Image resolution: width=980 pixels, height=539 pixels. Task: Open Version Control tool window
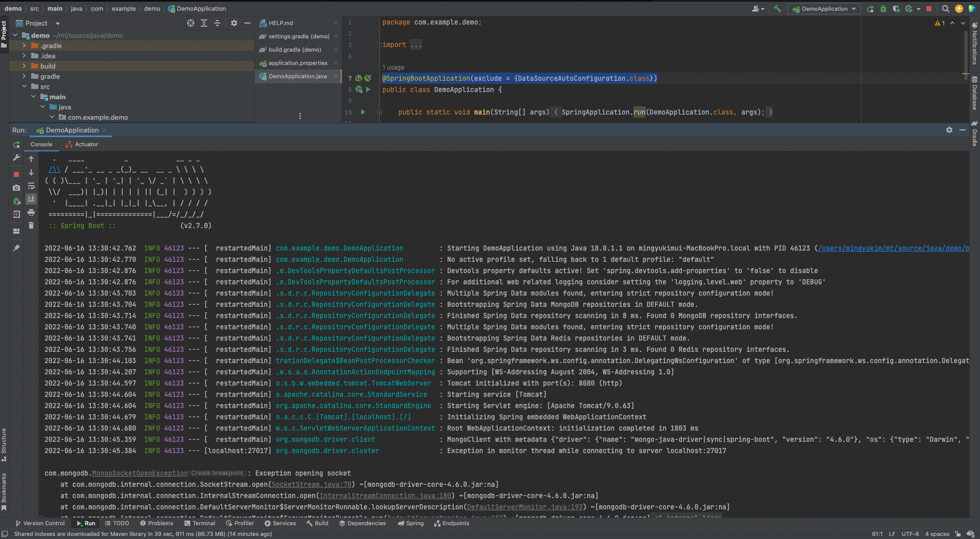click(x=40, y=523)
